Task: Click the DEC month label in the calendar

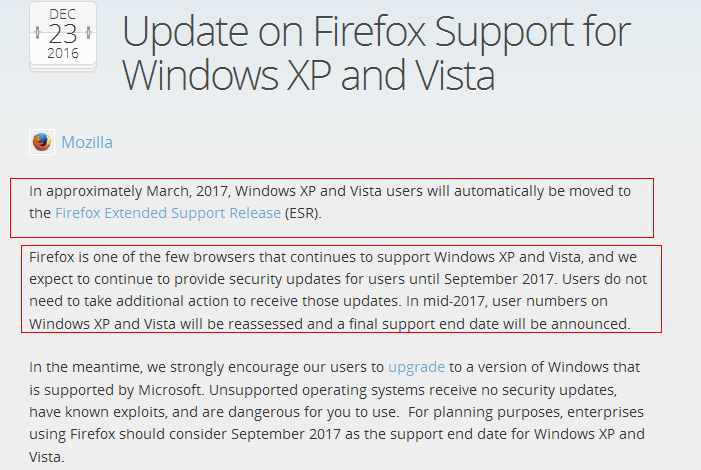Action: coord(63,14)
